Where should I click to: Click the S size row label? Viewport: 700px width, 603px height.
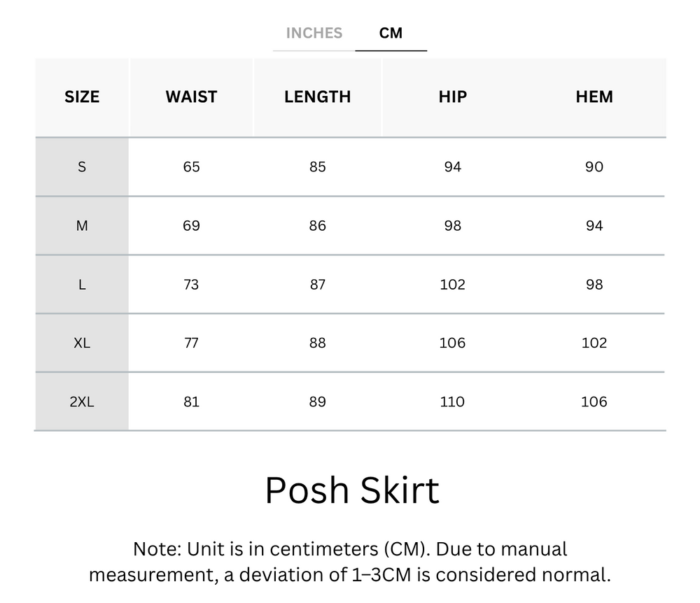tap(82, 167)
